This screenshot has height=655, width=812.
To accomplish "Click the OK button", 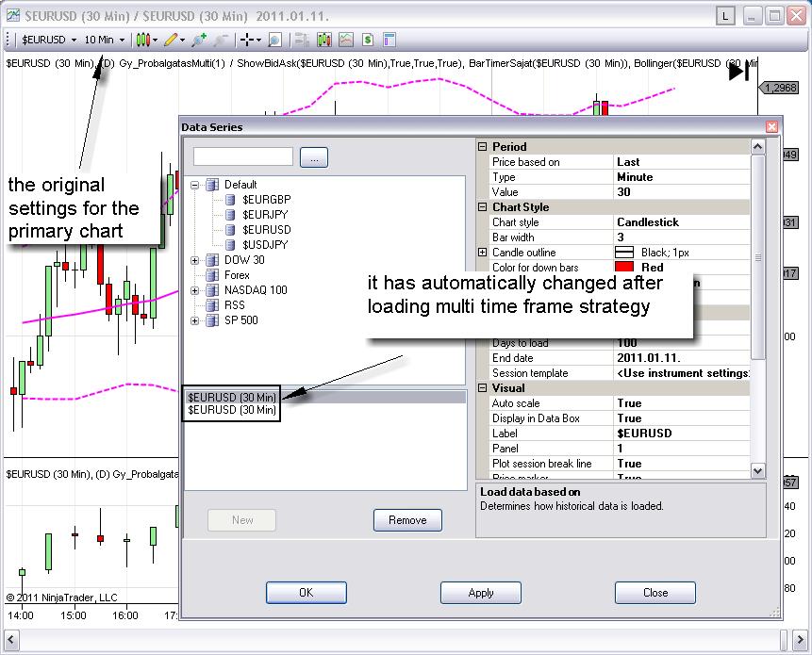I will pyautogui.click(x=307, y=593).
